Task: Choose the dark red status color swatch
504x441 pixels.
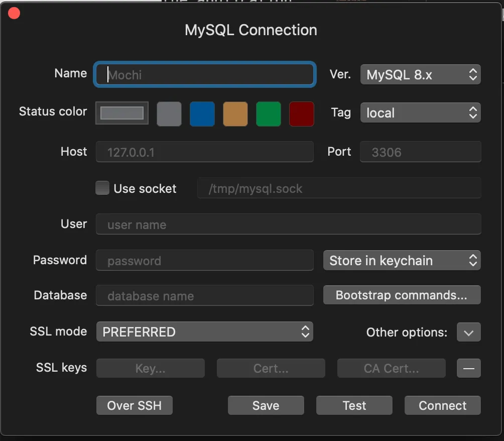Action: pos(302,114)
